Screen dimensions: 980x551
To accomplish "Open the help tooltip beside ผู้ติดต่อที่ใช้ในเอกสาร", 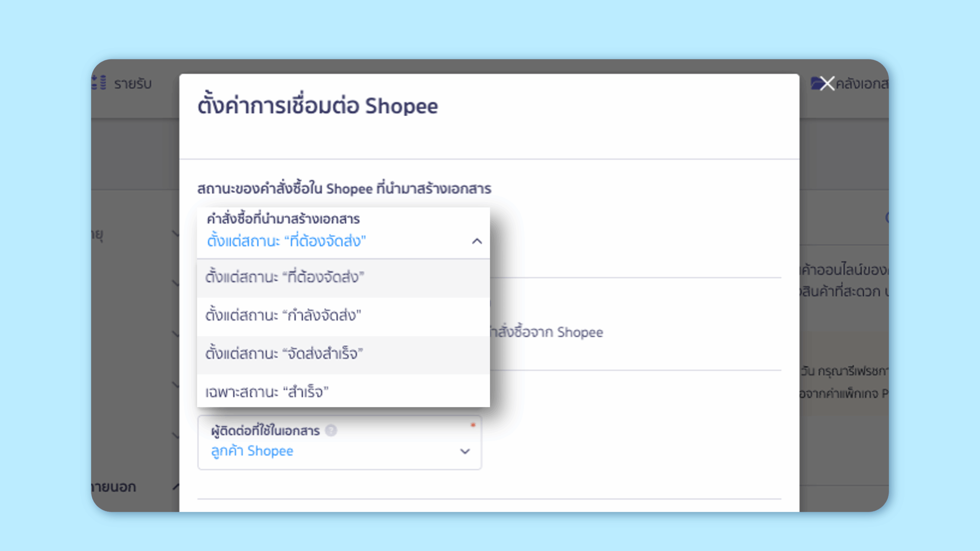I will coord(331,430).
